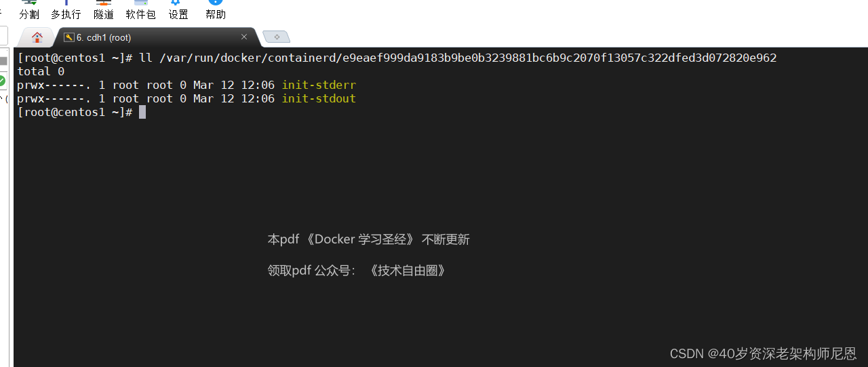This screenshot has height=367, width=868.
Task: Click the containerd path in the command line
Action: tap(468, 58)
